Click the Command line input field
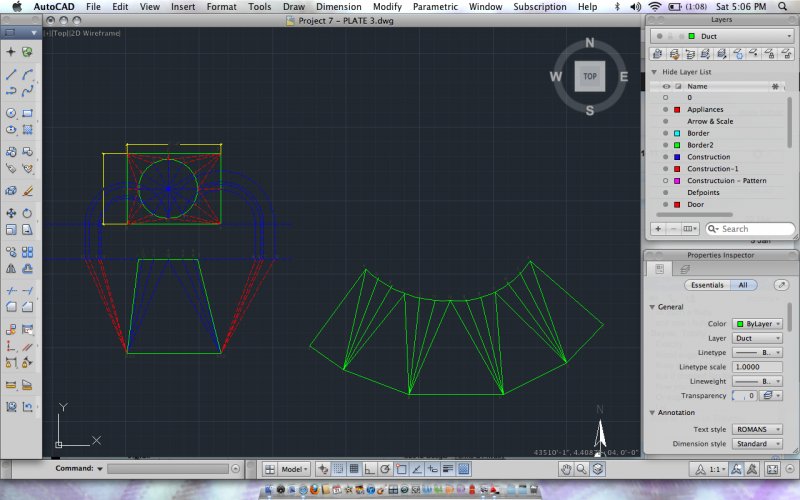800x500 pixels. click(168, 469)
